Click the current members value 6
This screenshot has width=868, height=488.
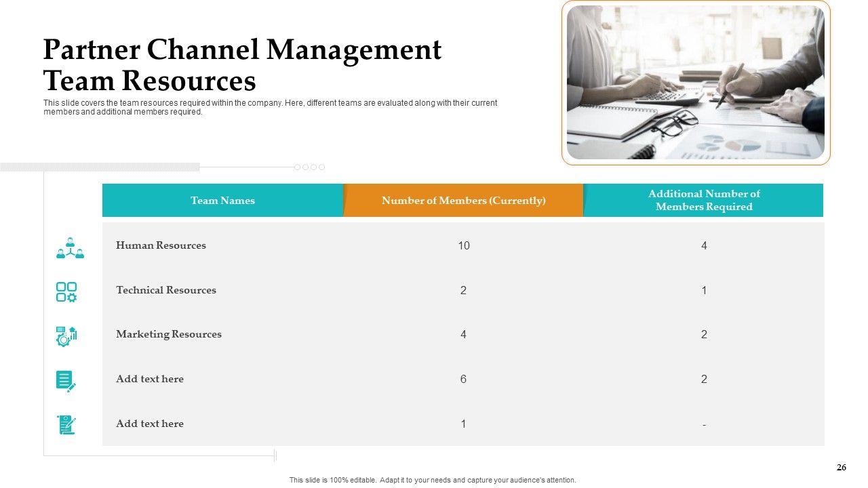[x=464, y=380]
